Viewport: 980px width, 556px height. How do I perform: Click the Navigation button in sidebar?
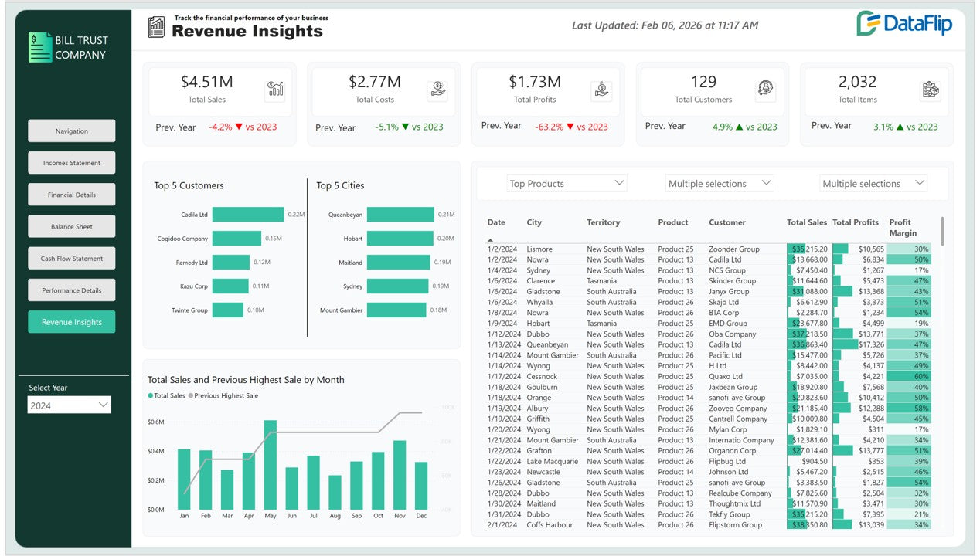tap(72, 131)
